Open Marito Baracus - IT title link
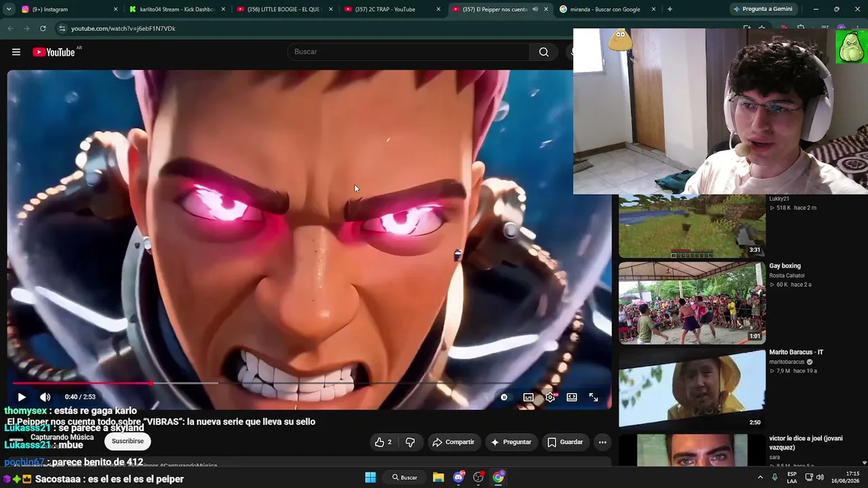 [x=796, y=352]
